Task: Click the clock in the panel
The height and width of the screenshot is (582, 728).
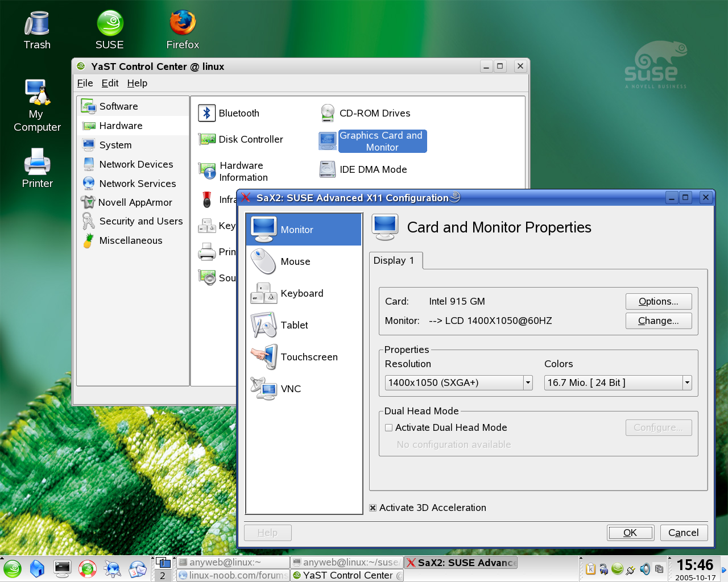Action: [695, 569]
